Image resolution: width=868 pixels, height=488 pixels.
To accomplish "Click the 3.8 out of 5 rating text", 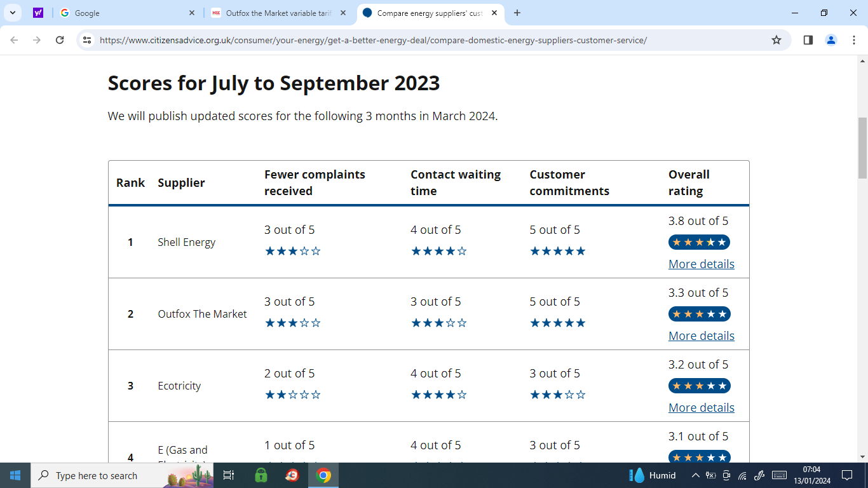I will pyautogui.click(x=698, y=220).
